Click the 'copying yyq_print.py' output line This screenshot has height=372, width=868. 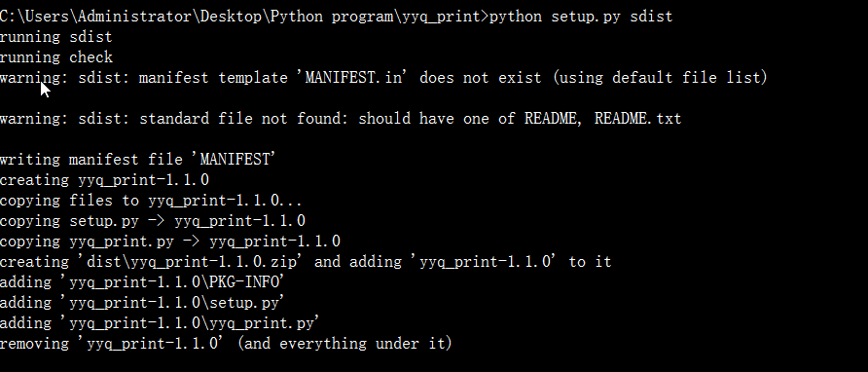point(170,242)
